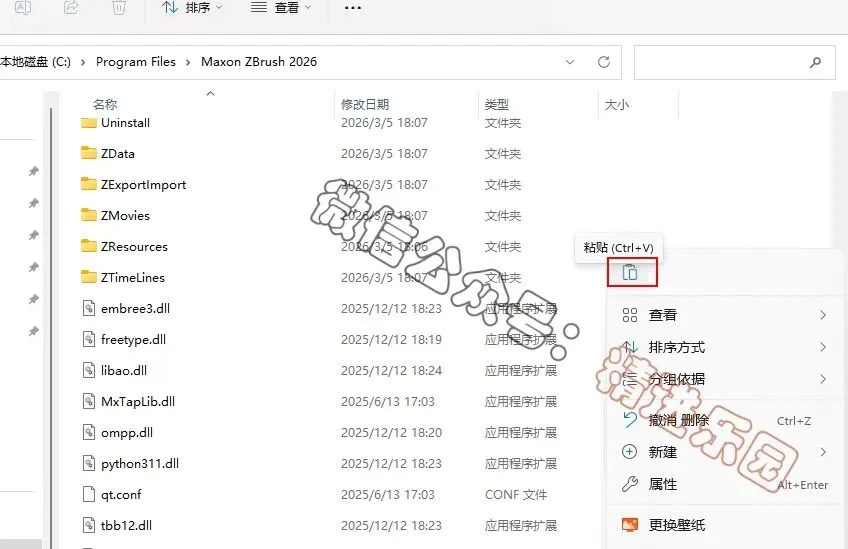Click the Maxon ZBrush 2026 breadcrumb

point(259,62)
